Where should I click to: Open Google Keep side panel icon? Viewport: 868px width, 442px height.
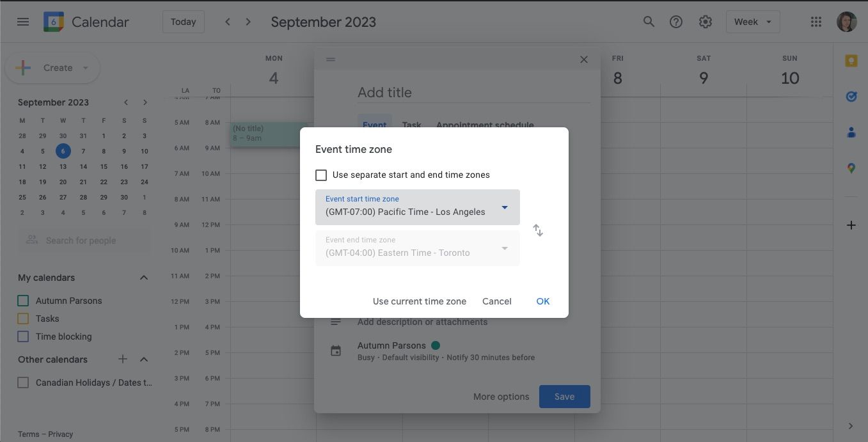pos(851,61)
